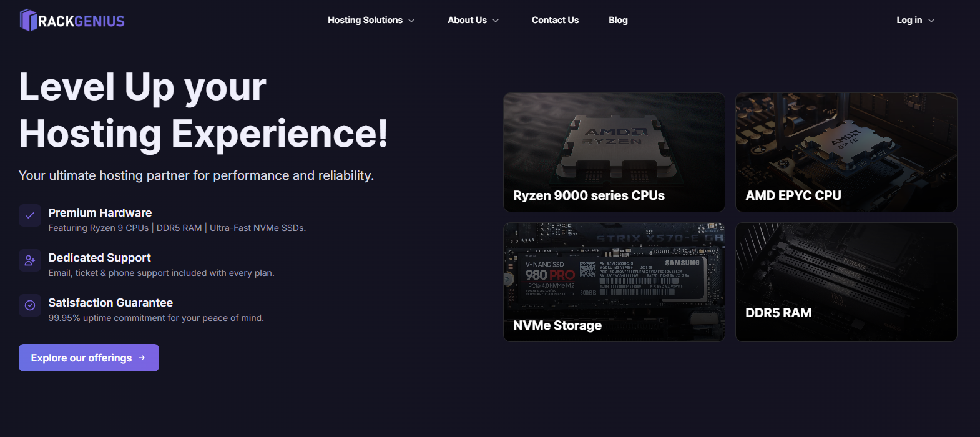Open the Log in dropdown arrow
Screen dimensions: 980x437
pos(931,21)
